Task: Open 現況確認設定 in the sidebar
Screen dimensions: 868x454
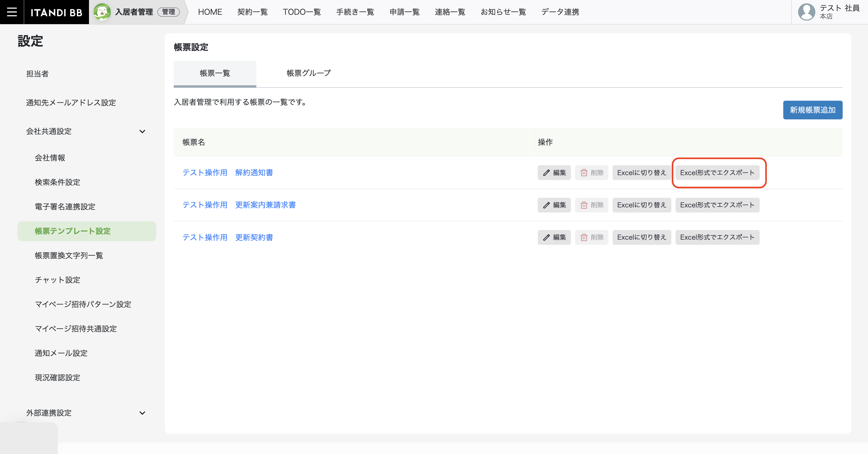Action: (x=58, y=377)
